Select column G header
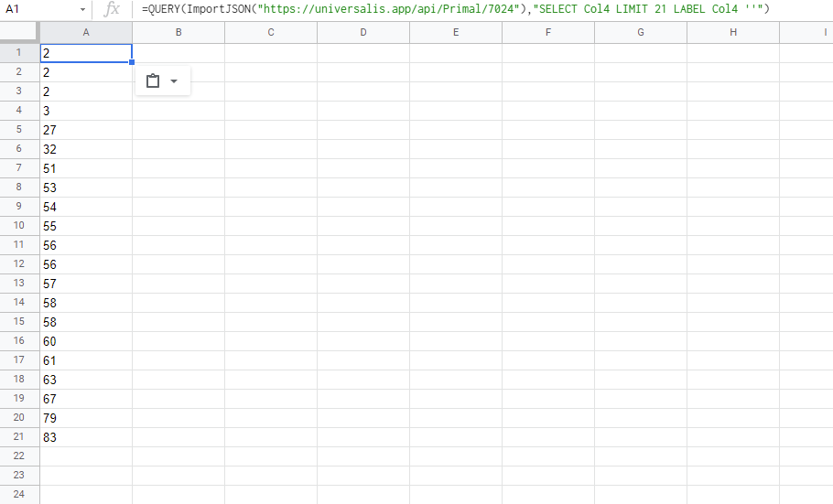 pos(641,32)
